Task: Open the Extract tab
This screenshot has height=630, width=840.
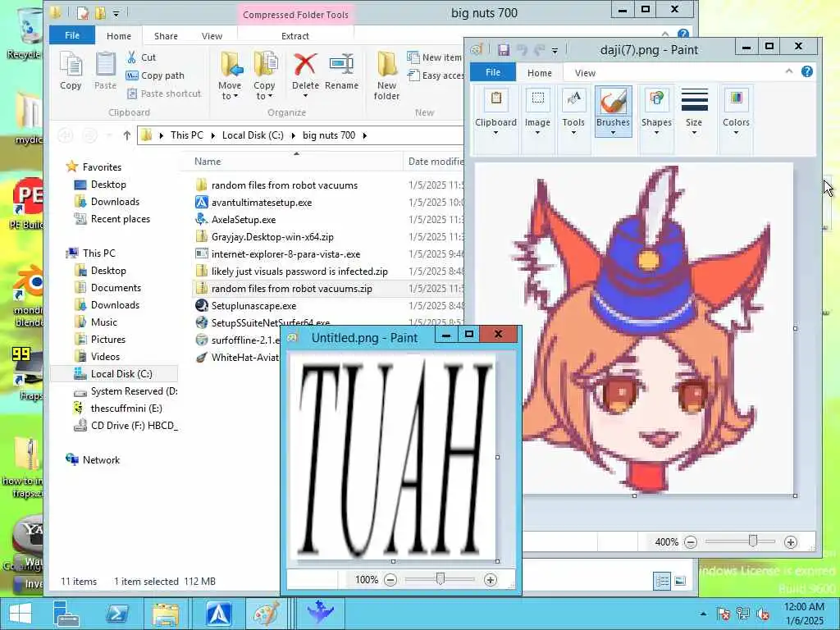Action: coord(295,36)
